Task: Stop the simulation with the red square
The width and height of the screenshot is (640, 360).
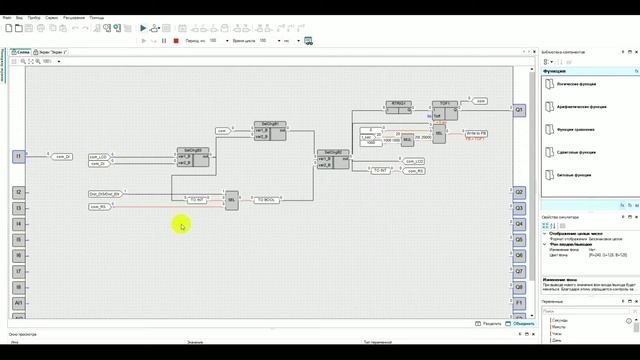Action: 176,41
